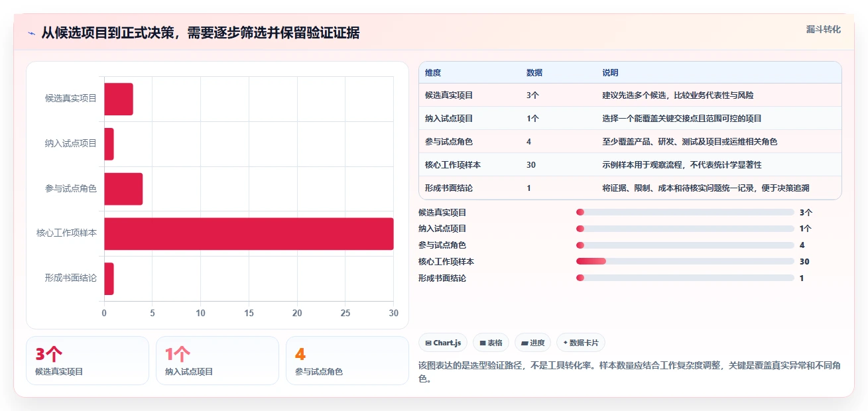This screenshot has height=411, width=868.
Task: Click the 候选真实项目 bar in the chart
Action: click(119, 99)
